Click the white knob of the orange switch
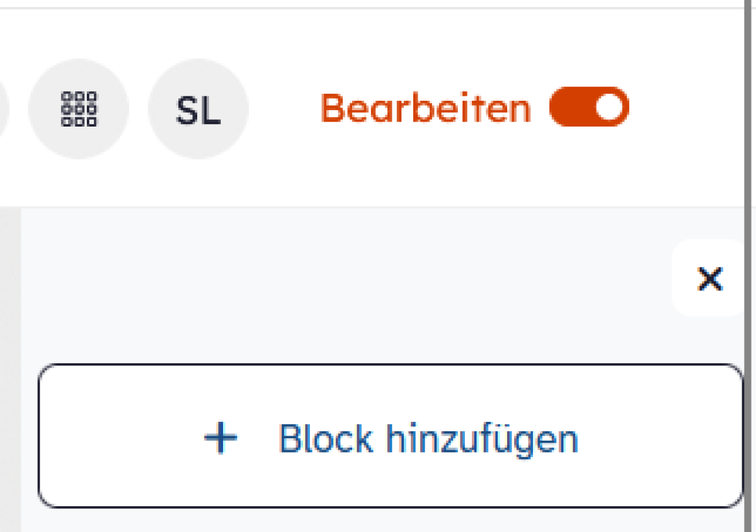 click(x=609, y=107)
